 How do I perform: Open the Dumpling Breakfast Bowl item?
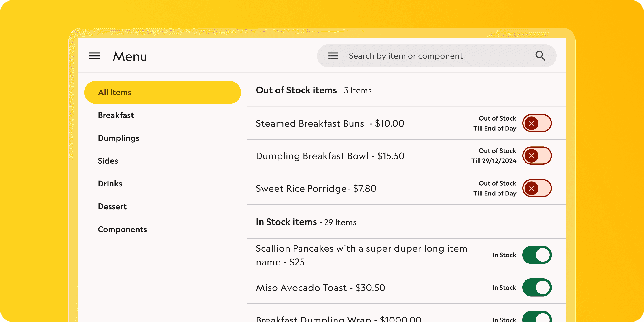(330, 156)
